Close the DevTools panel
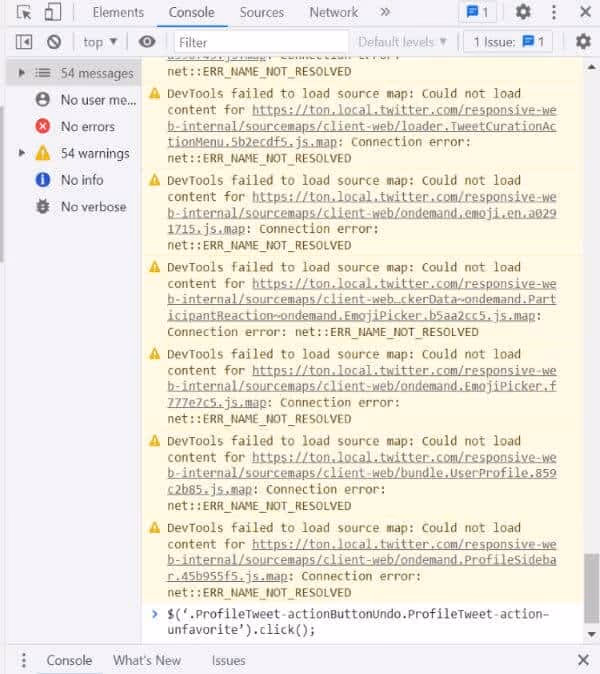 (x=585, y=12)
